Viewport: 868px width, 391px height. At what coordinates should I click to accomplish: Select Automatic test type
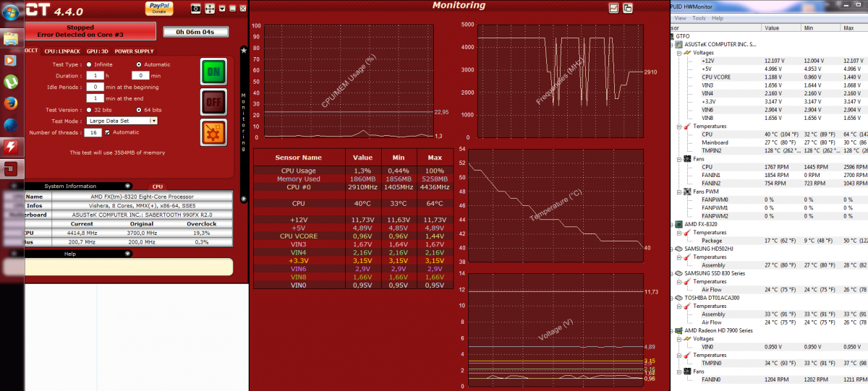(x=139, y=64)
